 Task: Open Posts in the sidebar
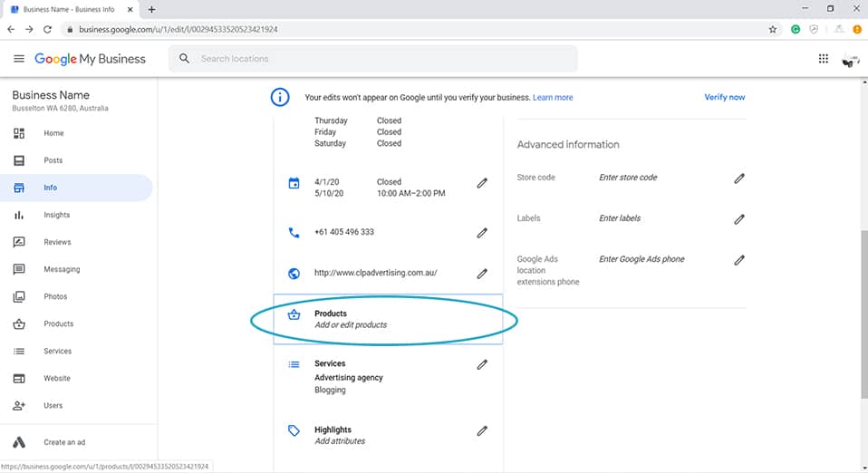pyautogui.click(x=76, y=160)
